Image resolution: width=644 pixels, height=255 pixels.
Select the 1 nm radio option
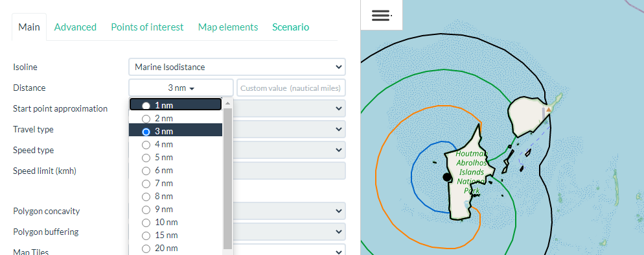tap(146, 105)
